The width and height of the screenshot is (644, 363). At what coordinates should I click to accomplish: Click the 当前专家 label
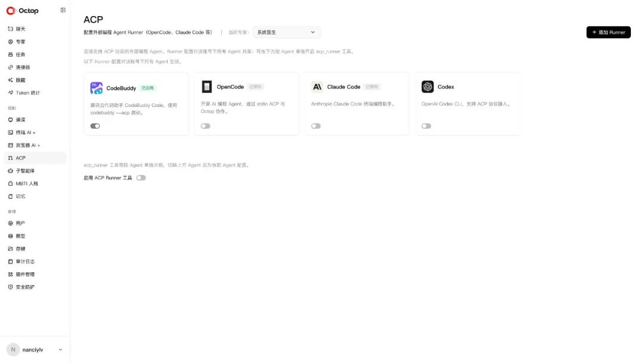(x=239, y=32)
